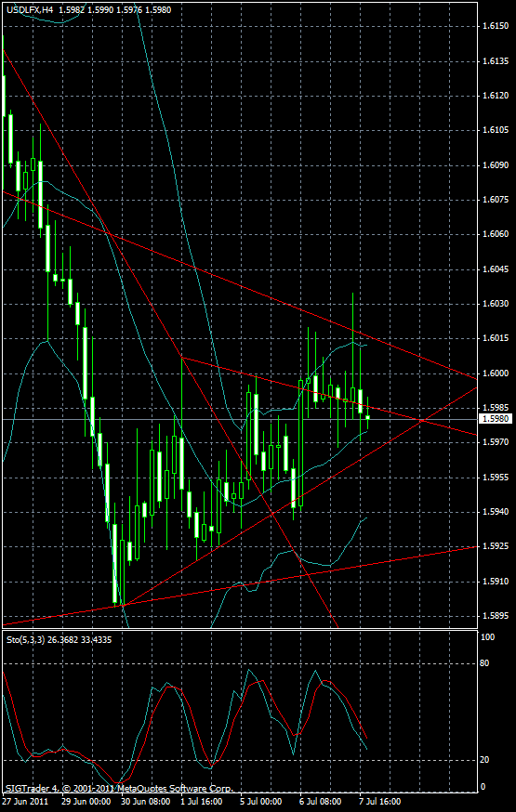This screenshot has width=516, height=812.
Task: Click the 27 Jun 2011 date label
Action: click(24, 801)
